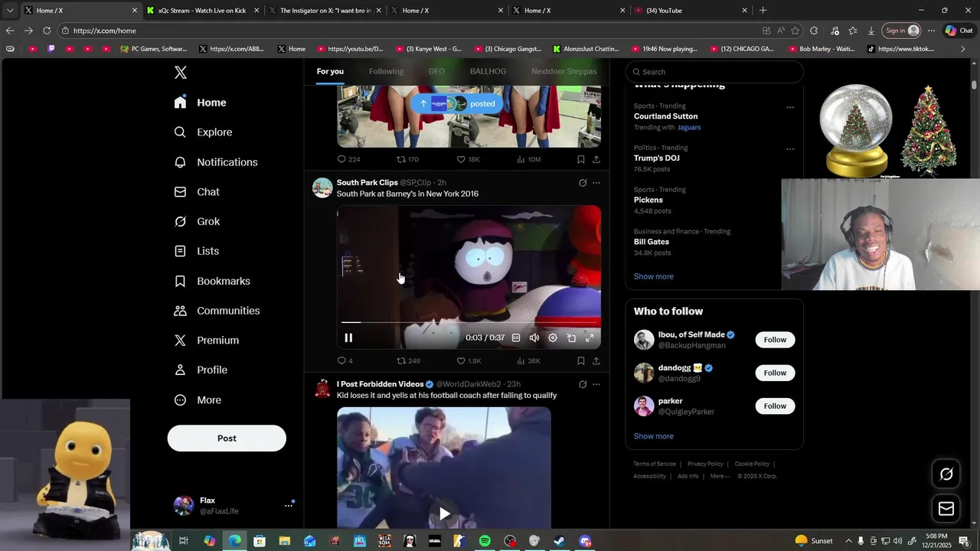Switch to the Nextdoor Steppas tab
The image size is (980, 551).
(563, 71)
